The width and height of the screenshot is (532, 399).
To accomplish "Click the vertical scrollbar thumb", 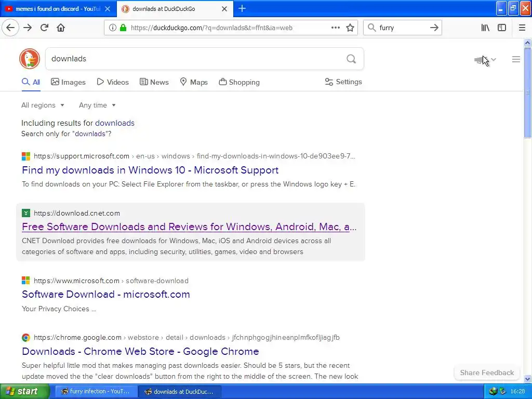I will coord(527,92).
